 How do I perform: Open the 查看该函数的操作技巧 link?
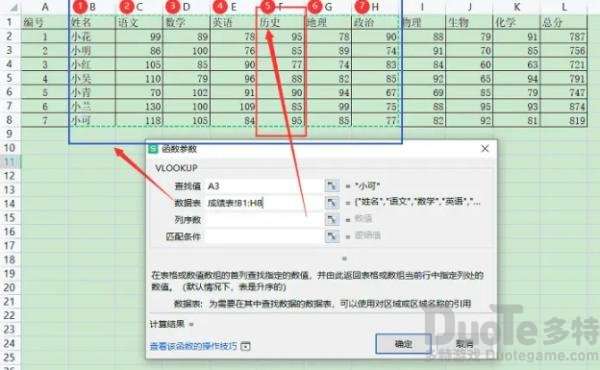coord(193,346)
